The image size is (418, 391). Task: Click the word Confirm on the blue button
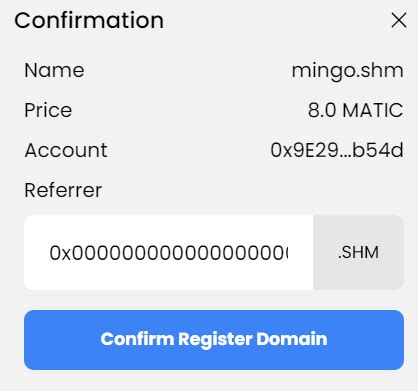tap(137, 339)
